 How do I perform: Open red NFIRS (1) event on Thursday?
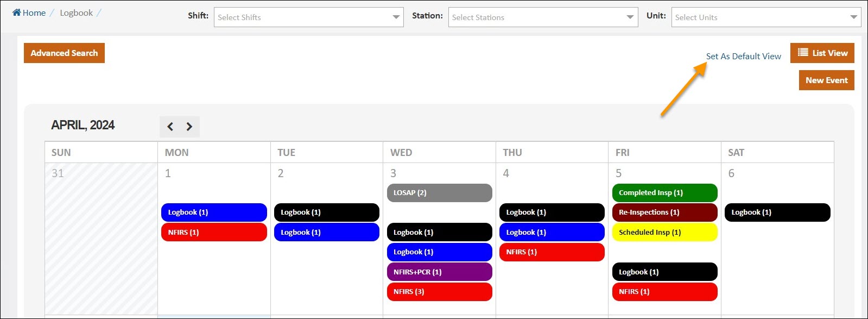(x=552, y=252)
